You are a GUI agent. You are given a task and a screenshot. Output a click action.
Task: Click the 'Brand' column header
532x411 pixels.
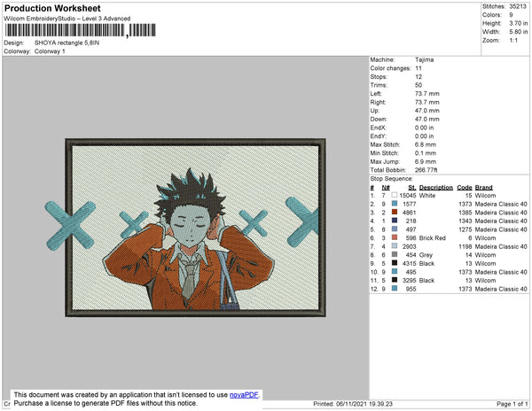[x=483, y=188]
